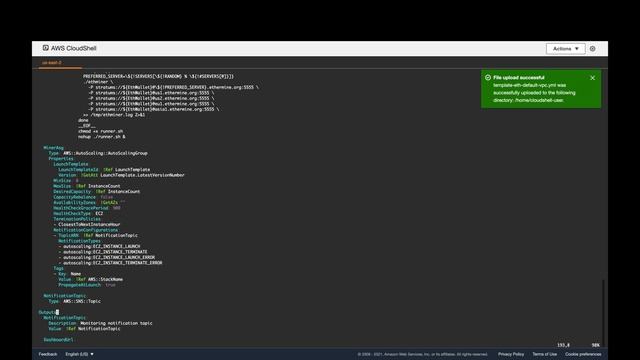Click the 'AWS CloudShell' title text
The height and width of the screenshot is (360, 640).
(x=73, y=48)
